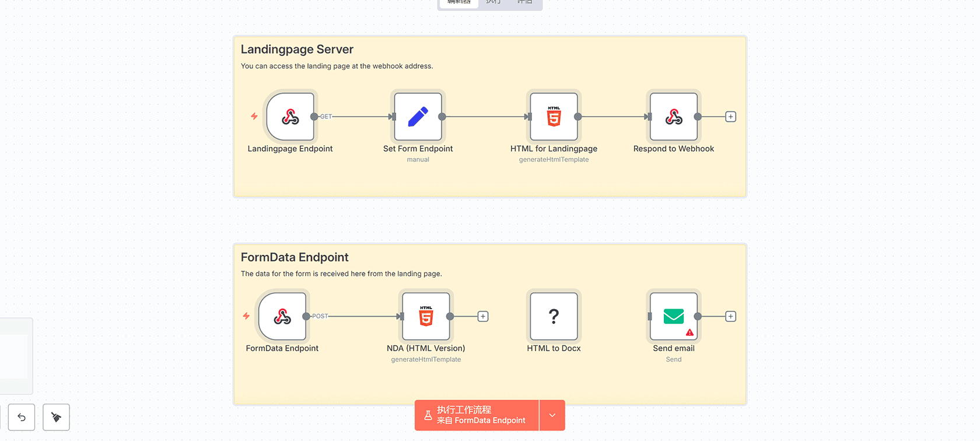The height and width of the screenshot is (441, 980).
Task: Open the Respond to Webhook node
Action: pyautogui.click(x=673, y=117)
